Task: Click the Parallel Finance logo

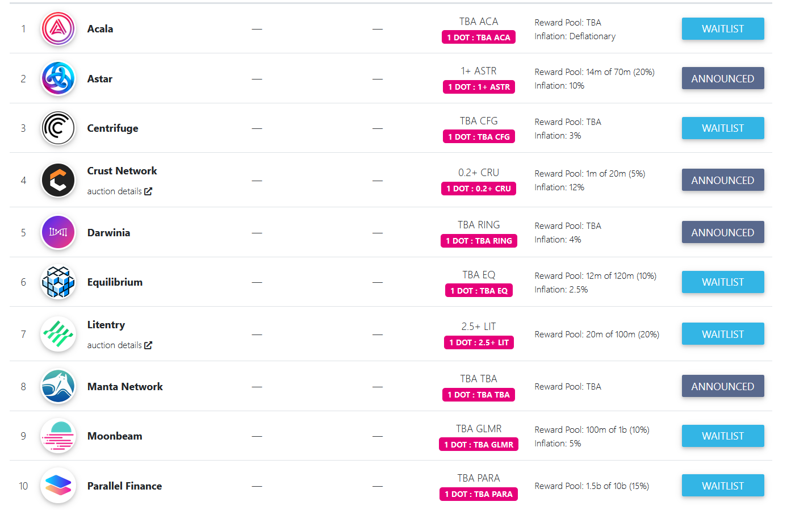Action: tap(58, 486)
